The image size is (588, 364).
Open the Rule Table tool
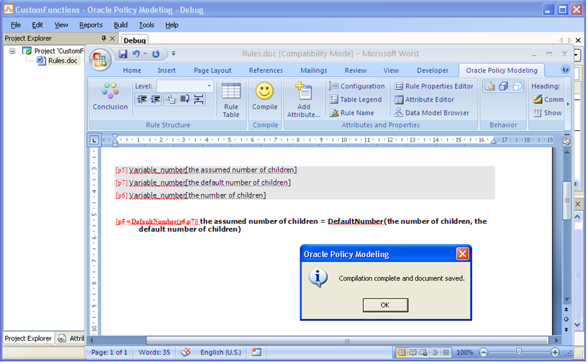tap(231, 100)
